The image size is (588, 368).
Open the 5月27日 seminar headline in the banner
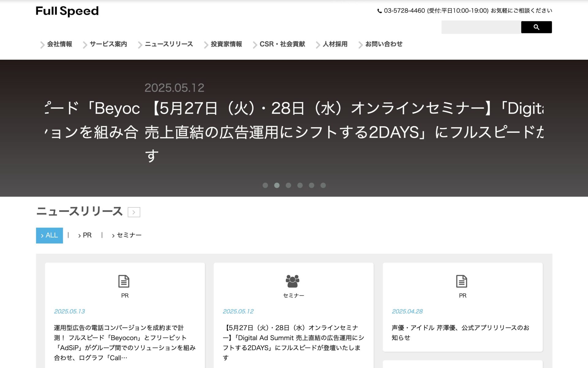click(344, 132)
